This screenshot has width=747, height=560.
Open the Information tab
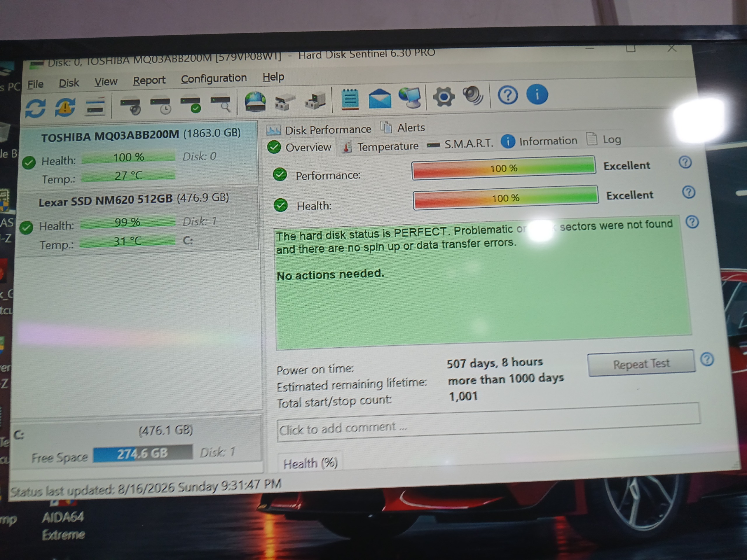pos(539,141)
